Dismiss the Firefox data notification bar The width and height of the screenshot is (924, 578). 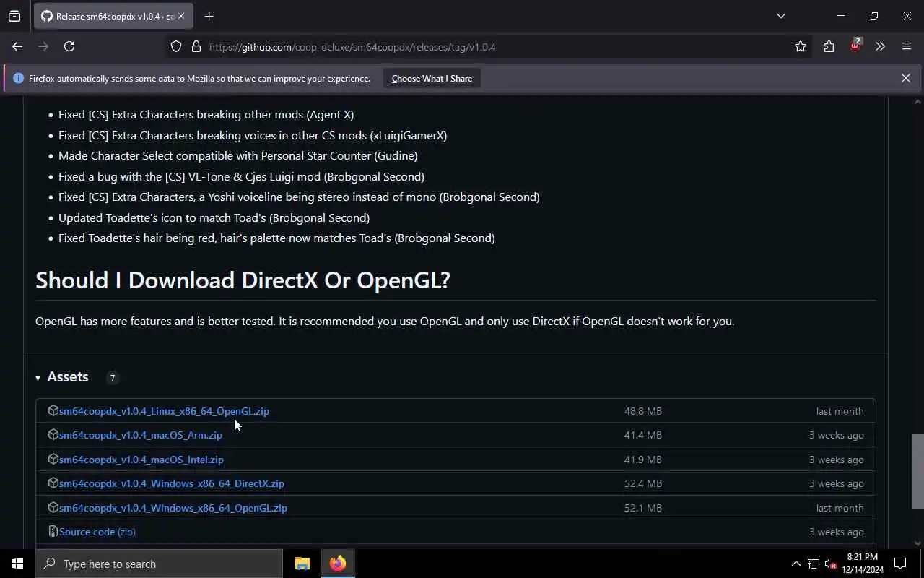click(x=905, y=78)
